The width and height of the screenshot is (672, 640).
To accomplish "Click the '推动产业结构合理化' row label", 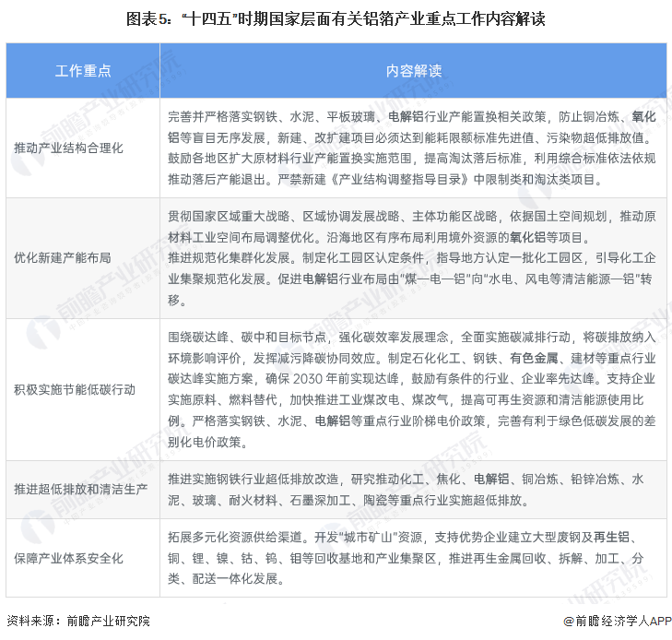I will click(x=68, y=148).
